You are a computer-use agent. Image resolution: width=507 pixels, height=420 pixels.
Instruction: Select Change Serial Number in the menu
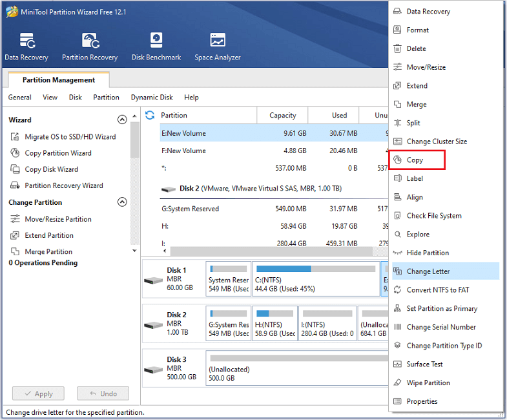pyautogui.click(x=446, y=327)
